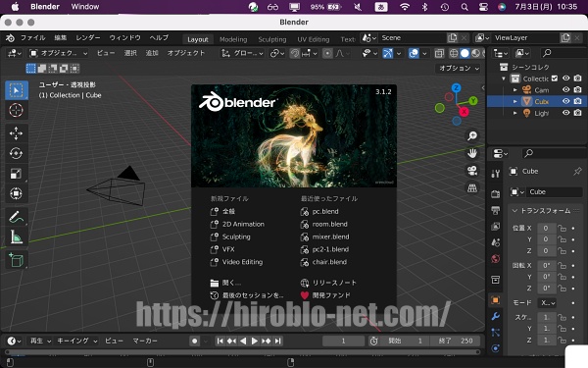Select the Measure tool
Viewport: 588px width, 368px height.
[16, 237]
